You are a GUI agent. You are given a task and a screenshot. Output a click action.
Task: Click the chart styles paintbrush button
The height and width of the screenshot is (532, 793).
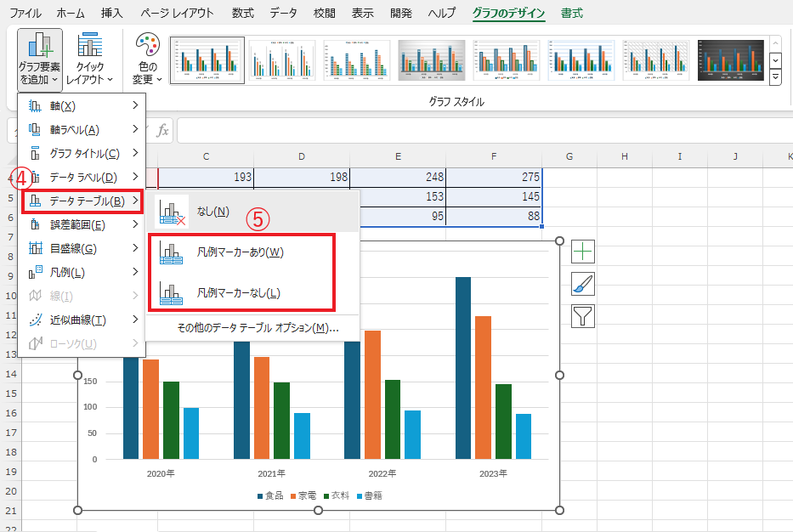click(583, 284)
